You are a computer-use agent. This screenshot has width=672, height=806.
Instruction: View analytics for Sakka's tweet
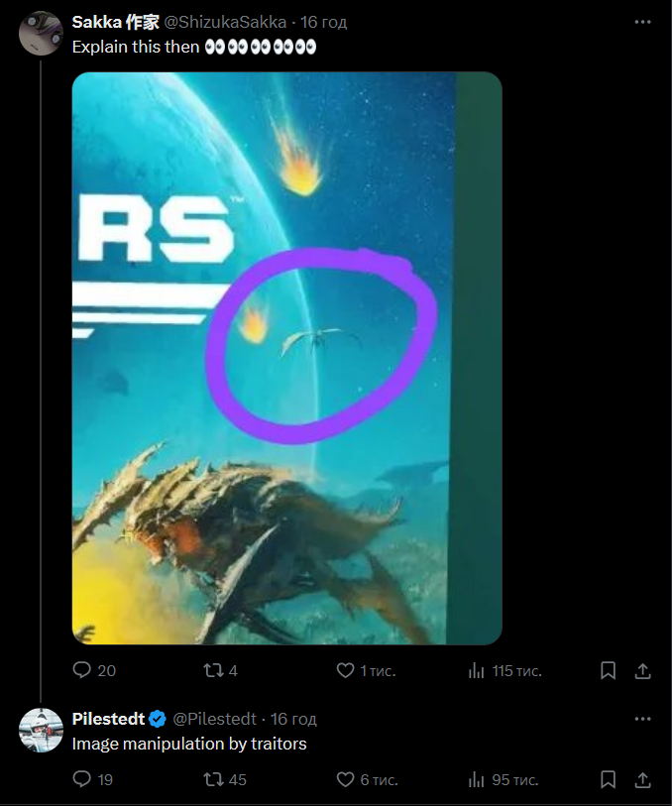tap(476, 671)
